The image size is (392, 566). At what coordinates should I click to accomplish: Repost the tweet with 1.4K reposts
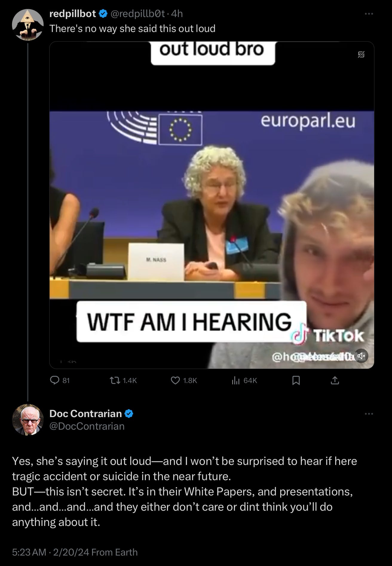(123, 380)
